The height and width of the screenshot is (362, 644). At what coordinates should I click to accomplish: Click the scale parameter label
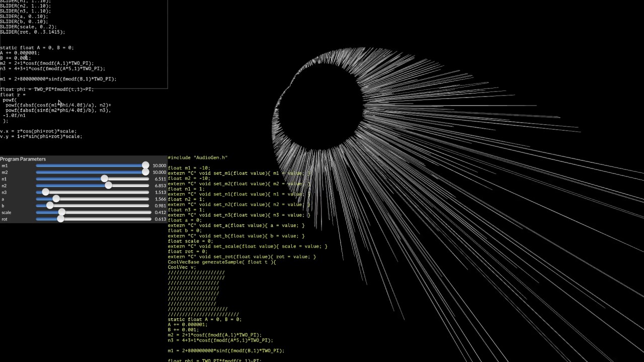(x=6, y=213)
